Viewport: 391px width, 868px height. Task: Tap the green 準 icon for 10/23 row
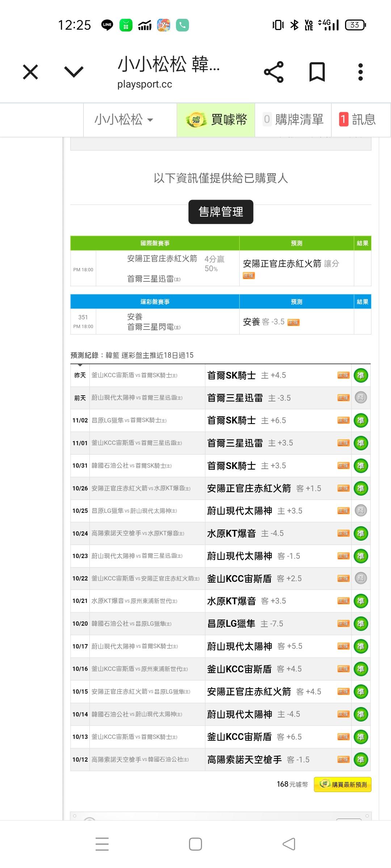pos(361,556)
